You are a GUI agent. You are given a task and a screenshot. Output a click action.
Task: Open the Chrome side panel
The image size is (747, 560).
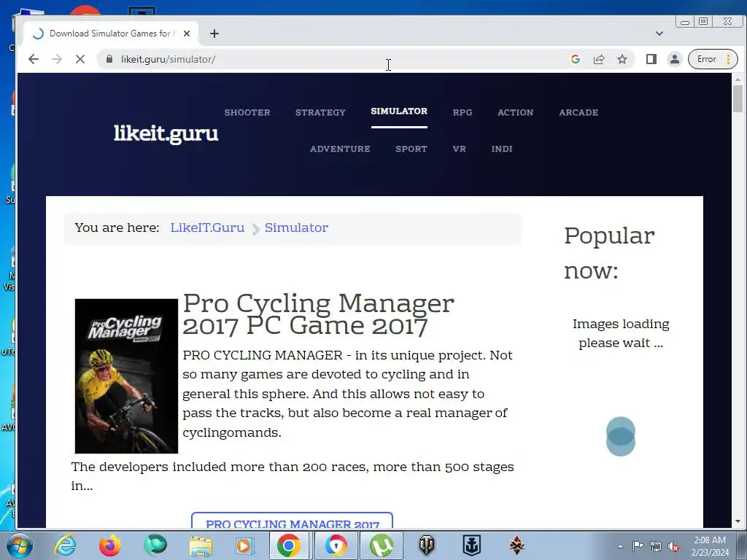pos(651,59)
